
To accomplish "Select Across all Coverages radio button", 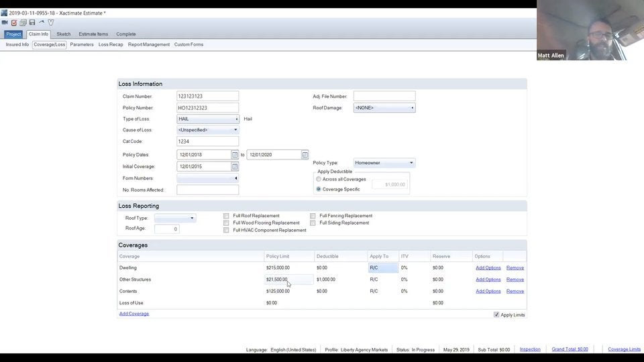I will click(319, 179).
